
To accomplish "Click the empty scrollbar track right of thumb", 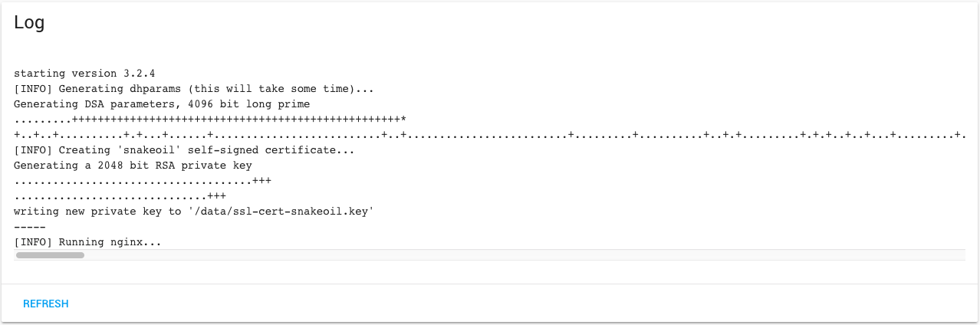I will 525,255.
